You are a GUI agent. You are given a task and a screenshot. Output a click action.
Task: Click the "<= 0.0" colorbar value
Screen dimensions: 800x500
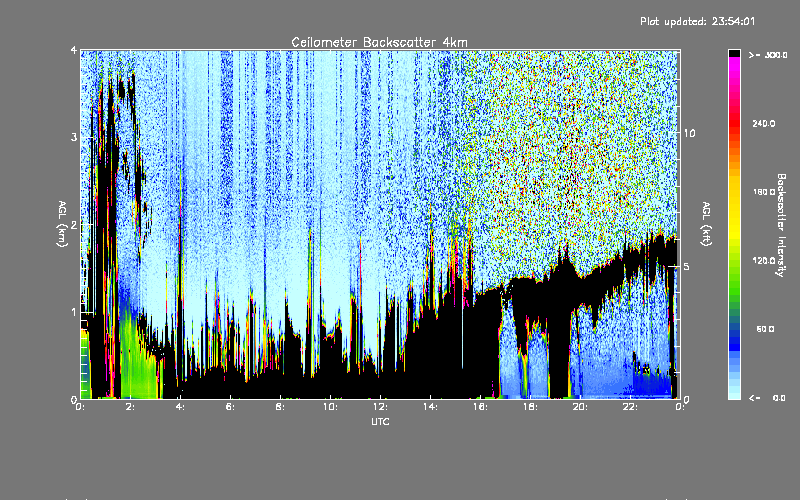click(x=768, y=398)
